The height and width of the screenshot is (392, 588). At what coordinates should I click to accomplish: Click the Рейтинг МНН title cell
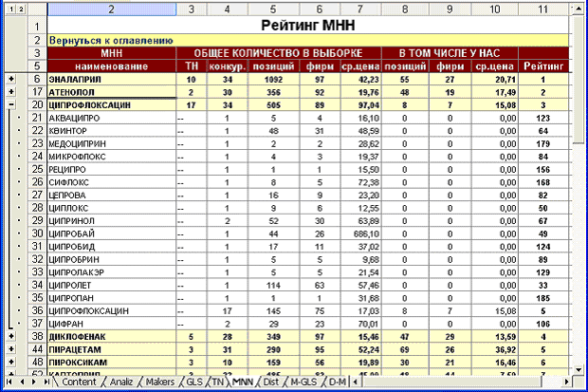[x=308, y=26]
